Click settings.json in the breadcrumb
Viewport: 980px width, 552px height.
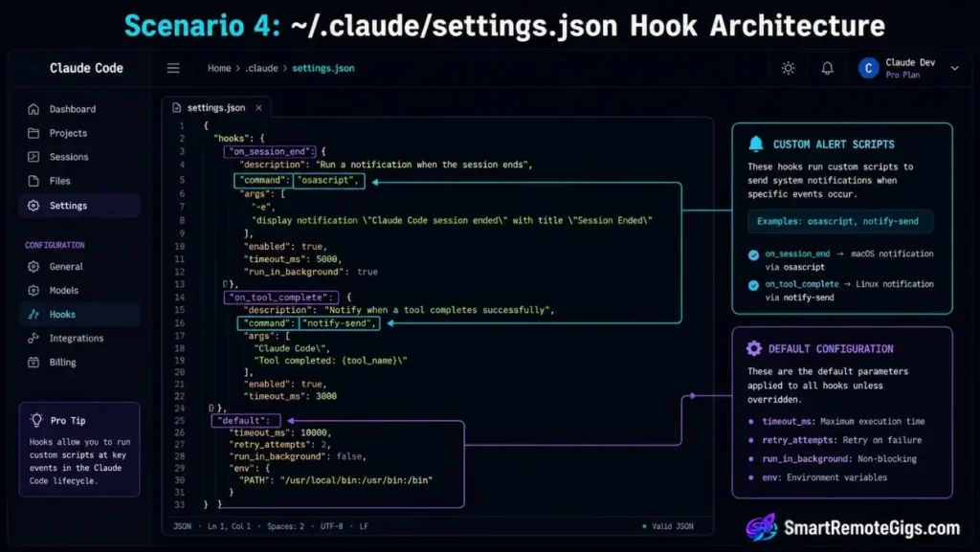pos(323,68)
